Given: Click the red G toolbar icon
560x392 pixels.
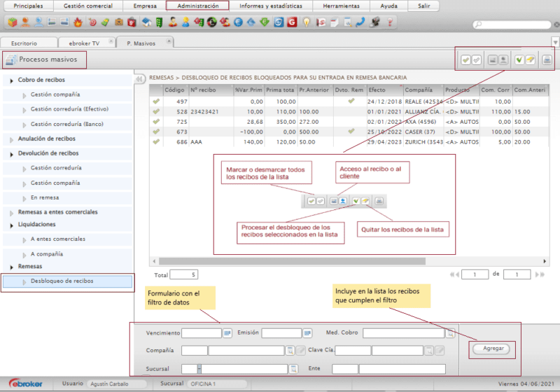Looking at the screenshot, I should click(x=292, y=22).
